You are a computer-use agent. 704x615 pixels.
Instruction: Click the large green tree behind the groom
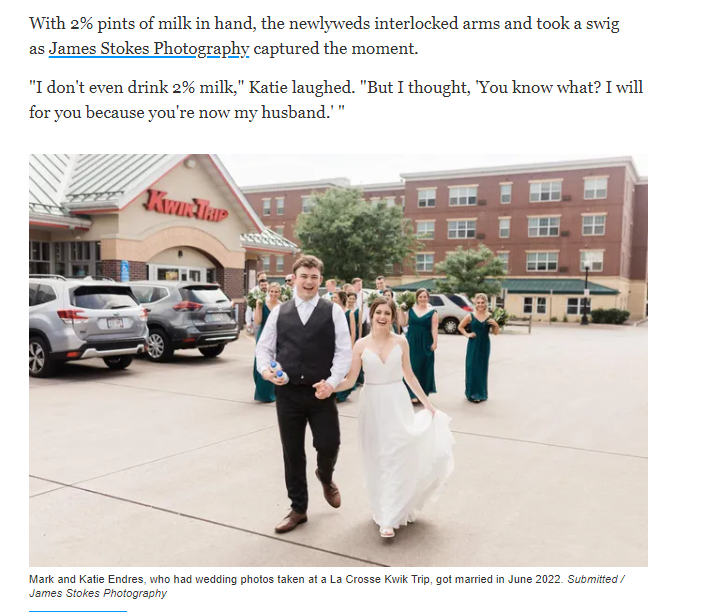[x=355, y=233]
